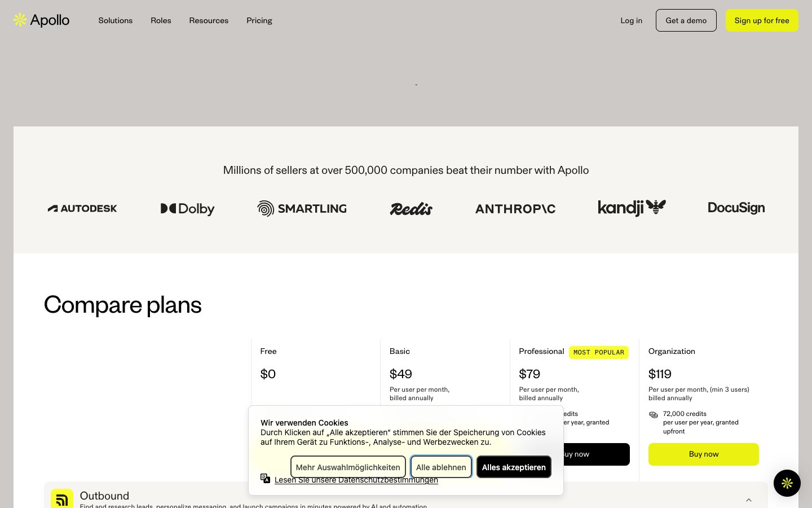Open the Solutions dropdown
This screenshot has height=508, width=812.
click(115, 20)
